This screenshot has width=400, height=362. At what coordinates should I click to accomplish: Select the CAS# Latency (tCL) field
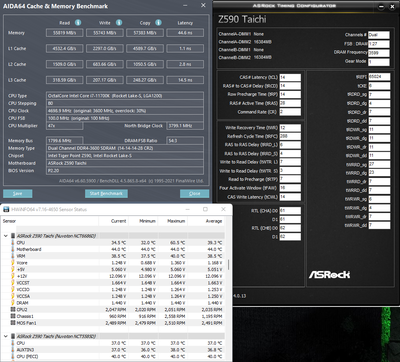click(290, 77)
